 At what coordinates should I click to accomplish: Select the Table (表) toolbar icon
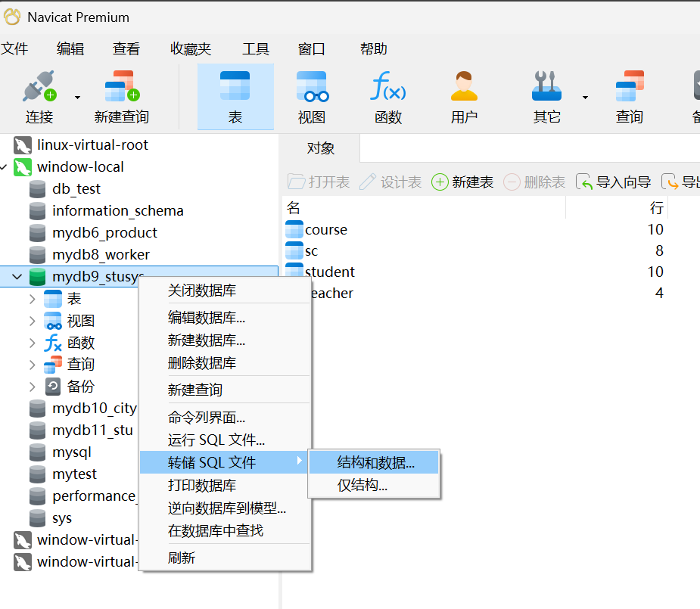(x=235, y=85)
